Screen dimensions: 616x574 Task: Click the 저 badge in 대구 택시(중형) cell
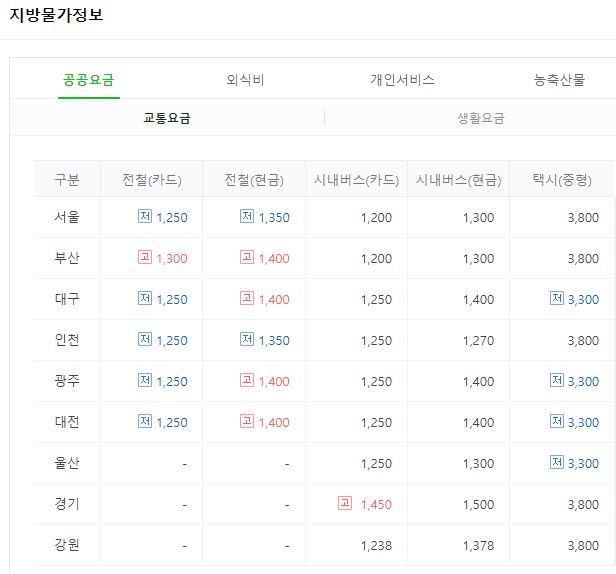pyautogui.click(x=557, y=298)
